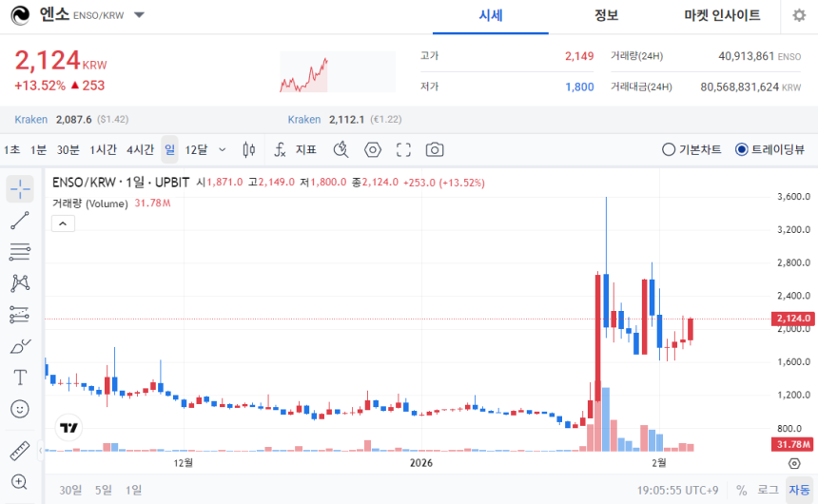Click the ENSO/KRW · 1일 · UPBIT chart title
Image resolution: width=818 pixels, height=504 pixels.
121,183
